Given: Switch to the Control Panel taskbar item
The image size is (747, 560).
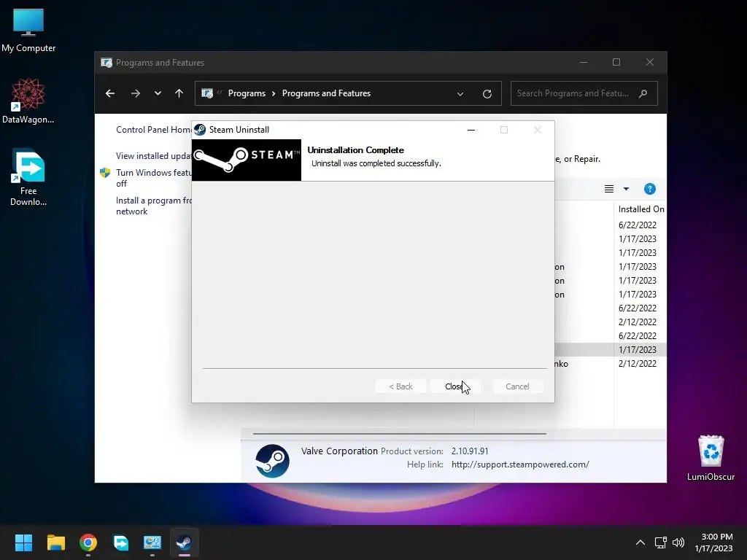Looking at the screenshot, I should pyautogui.click(x=152, y=542).
